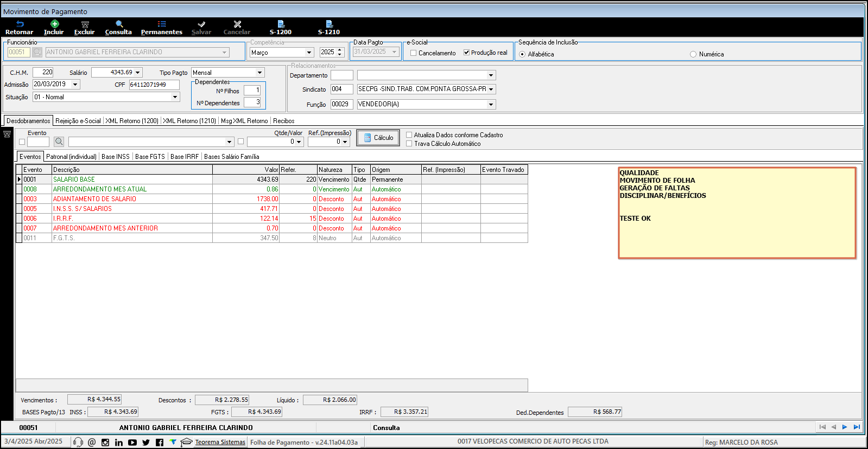
Task: Open the Permanentes list tool
Action: click(x=162, y=24)
